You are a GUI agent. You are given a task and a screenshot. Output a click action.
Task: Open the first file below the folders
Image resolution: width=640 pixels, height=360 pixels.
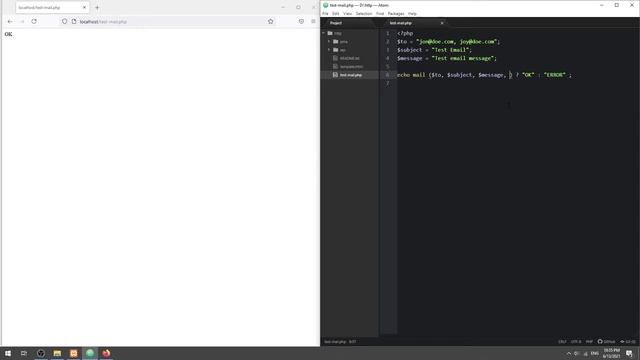click(349, 58)
